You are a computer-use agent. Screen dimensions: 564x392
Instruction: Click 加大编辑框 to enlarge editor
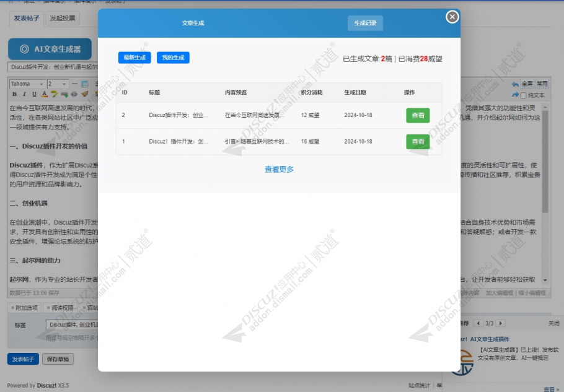tap(500, 293)
